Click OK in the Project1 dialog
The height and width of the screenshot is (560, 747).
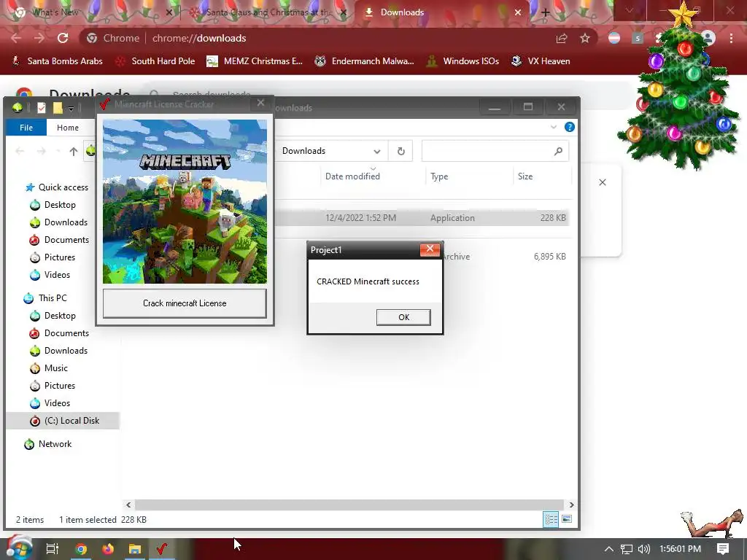[403, 317]
